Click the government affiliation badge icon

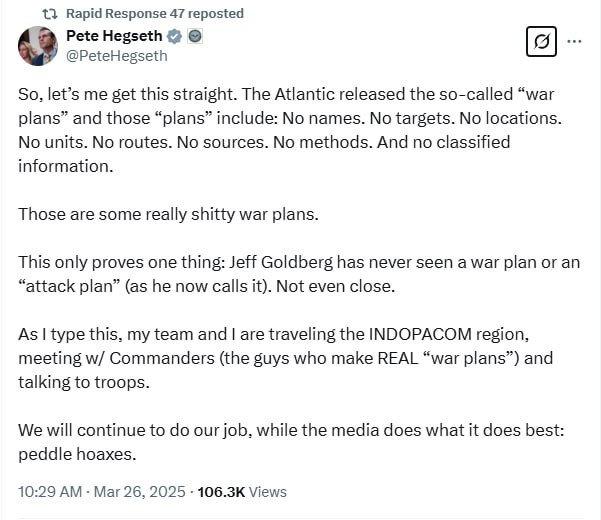coord(195,37)
